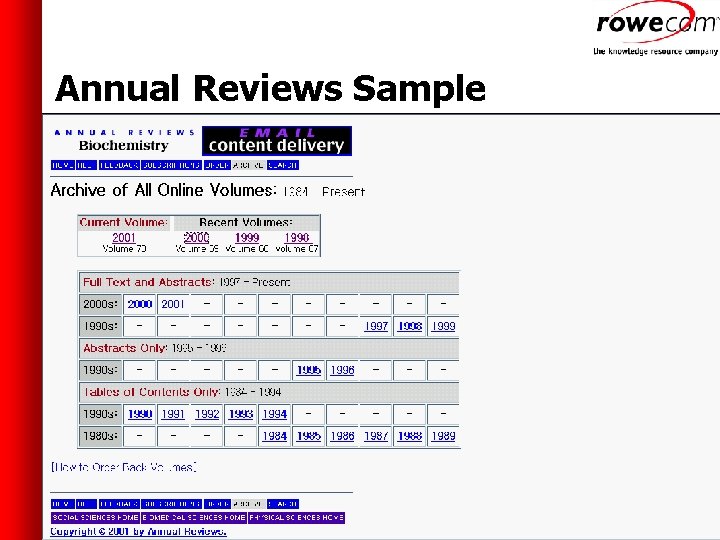Click the '2000s:' row label
Viewport: 720px width, 540px height.
[100, 304]
